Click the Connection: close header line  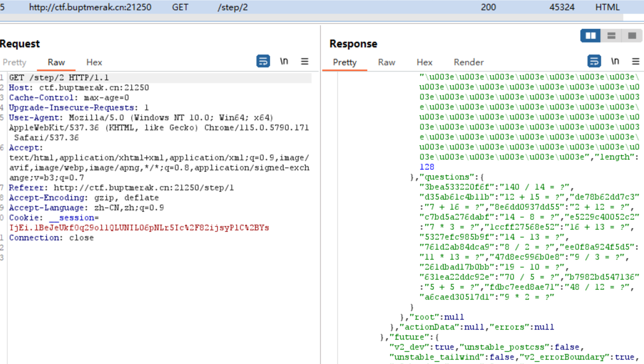51,238
